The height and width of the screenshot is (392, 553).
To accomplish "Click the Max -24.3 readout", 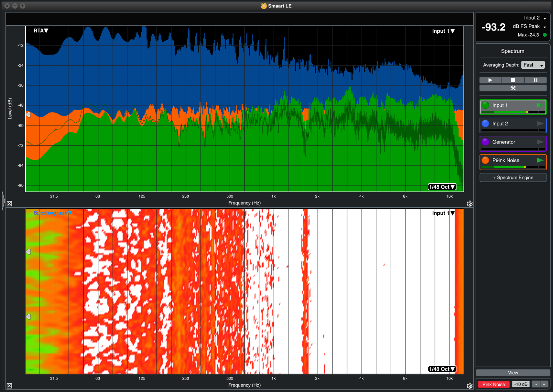I will point(528,35).
